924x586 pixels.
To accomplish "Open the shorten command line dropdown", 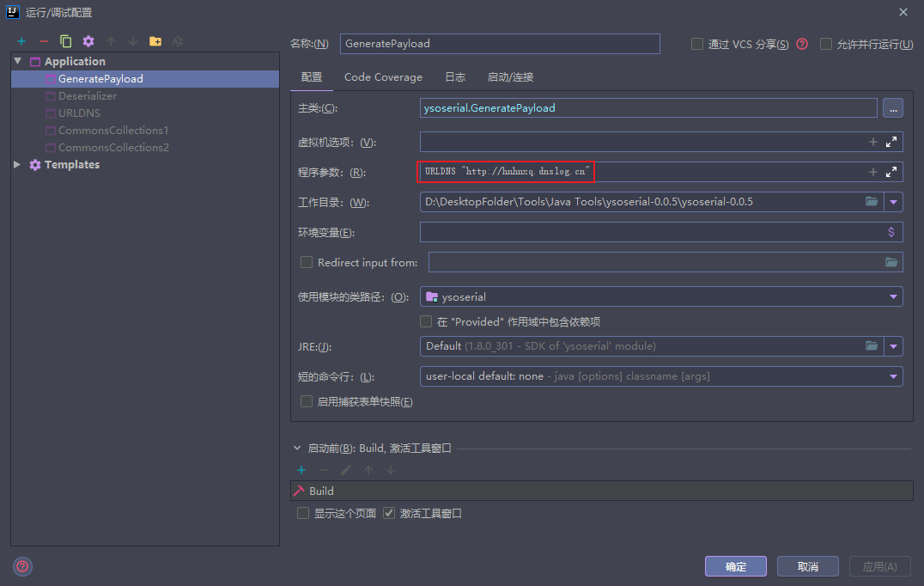I will (x=893, y=375).
